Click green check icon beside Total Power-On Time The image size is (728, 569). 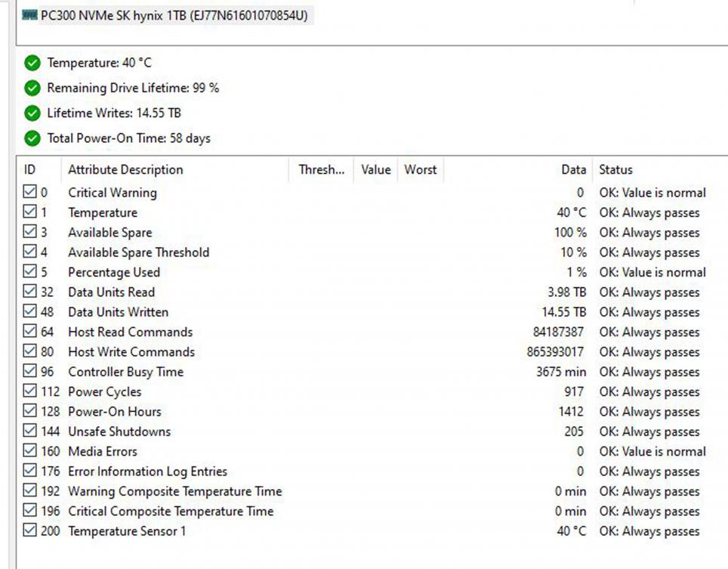[x=32, y=138]
